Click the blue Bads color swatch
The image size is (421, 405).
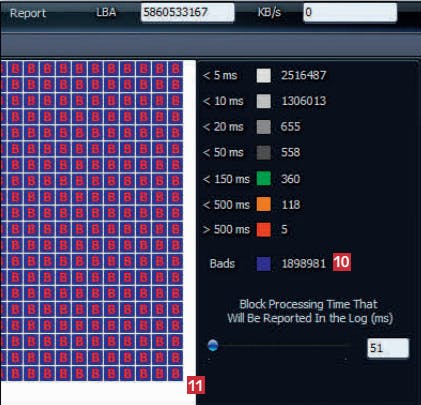pos(264,263)
